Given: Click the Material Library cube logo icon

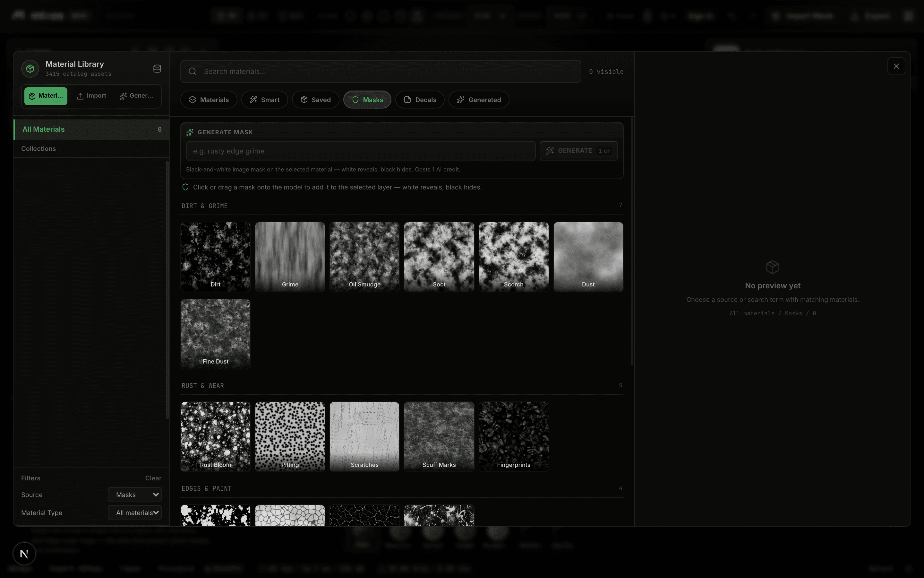Looking at the screenshot, I should [30, 69].
